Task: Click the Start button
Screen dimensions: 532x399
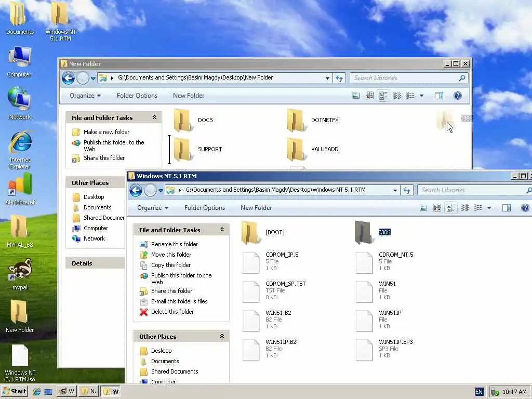Action: click(14, 391)
